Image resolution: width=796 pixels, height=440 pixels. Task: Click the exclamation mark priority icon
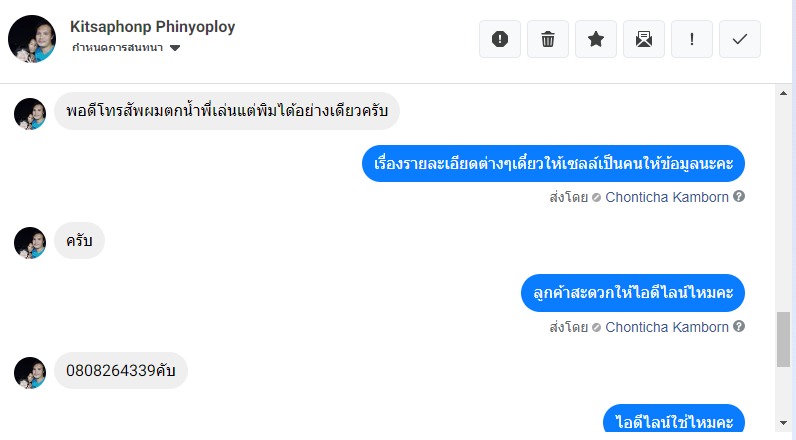[692, 39]
